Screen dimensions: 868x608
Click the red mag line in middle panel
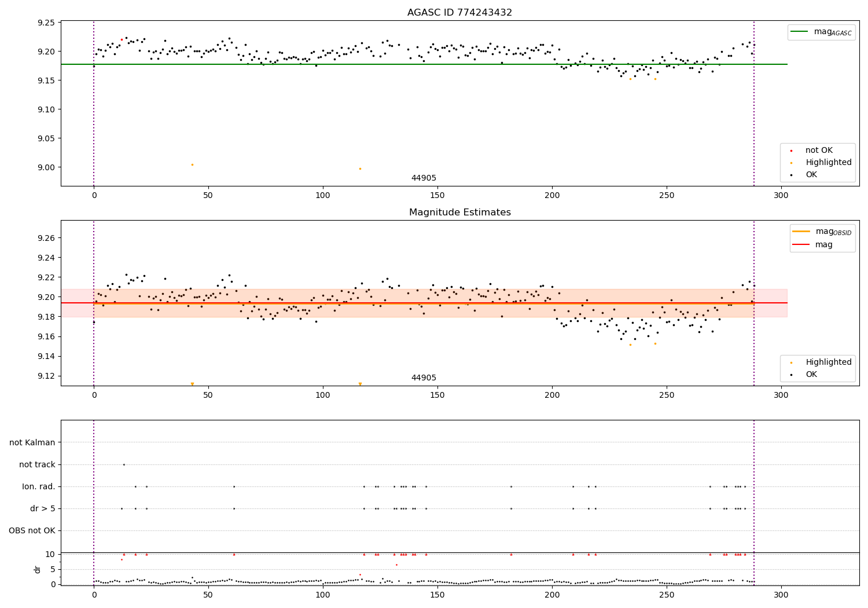click(424, 303)
